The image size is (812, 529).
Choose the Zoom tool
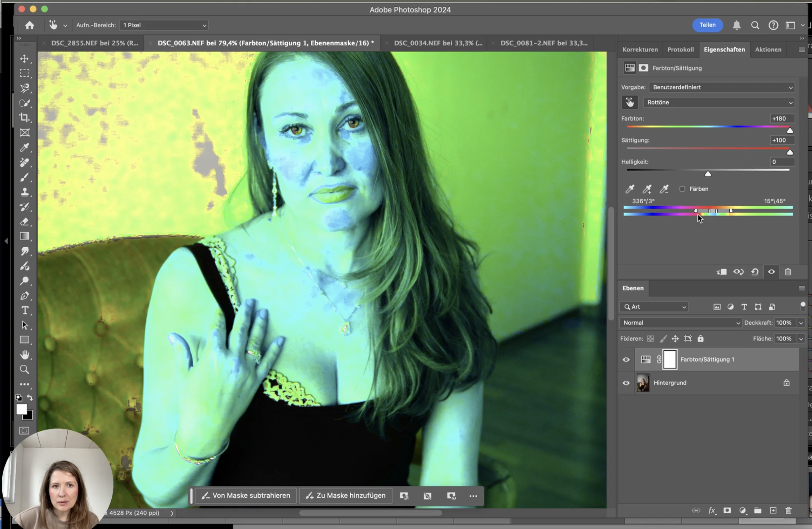[x=24, y=369]
